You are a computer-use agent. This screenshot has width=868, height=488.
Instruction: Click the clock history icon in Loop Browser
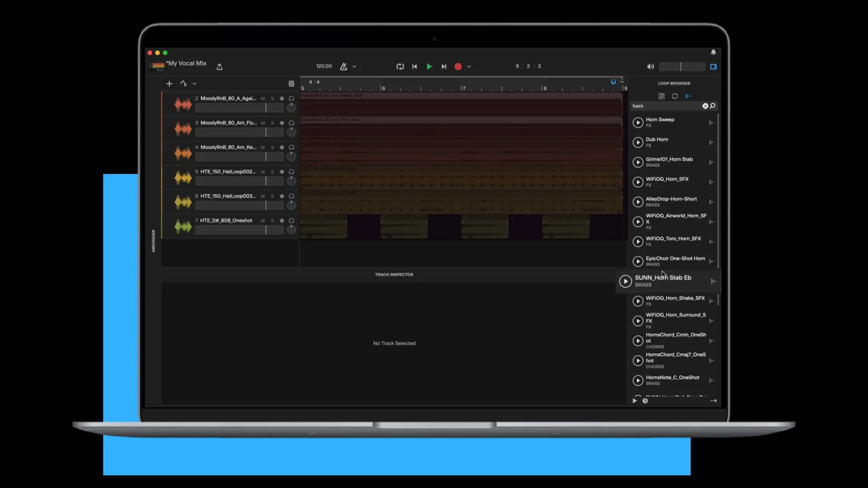pyautogui.click(x=645, y=401)
